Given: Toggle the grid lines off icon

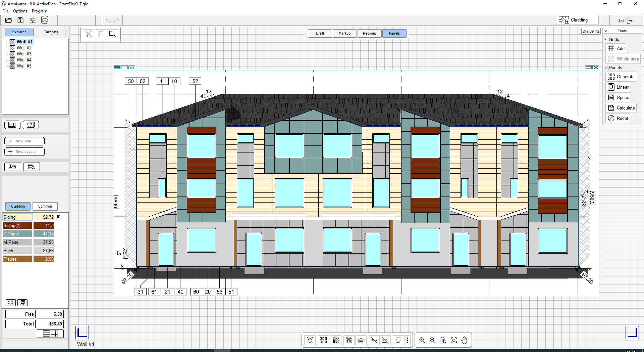Looking at the screenshot, I should (349, 340).
